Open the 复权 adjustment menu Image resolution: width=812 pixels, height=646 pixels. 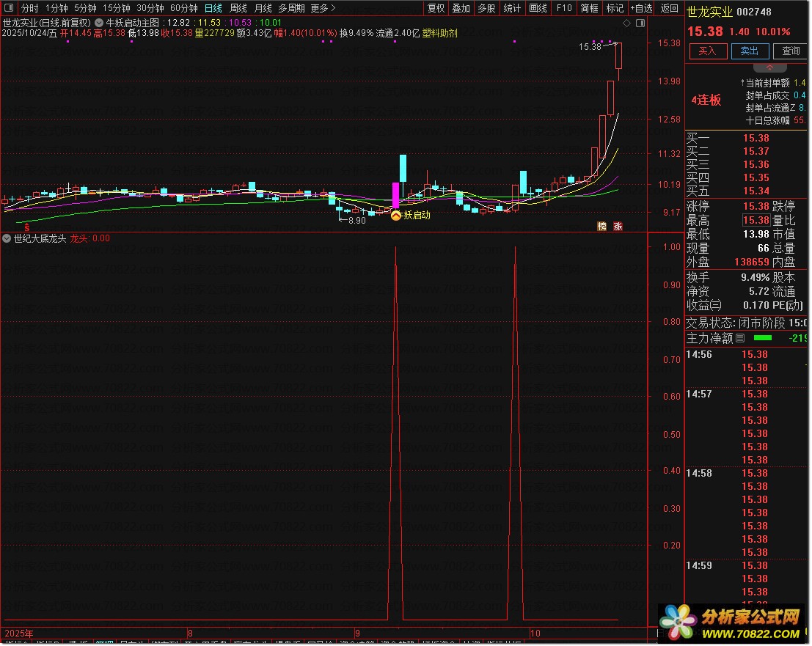click(436, 8)
